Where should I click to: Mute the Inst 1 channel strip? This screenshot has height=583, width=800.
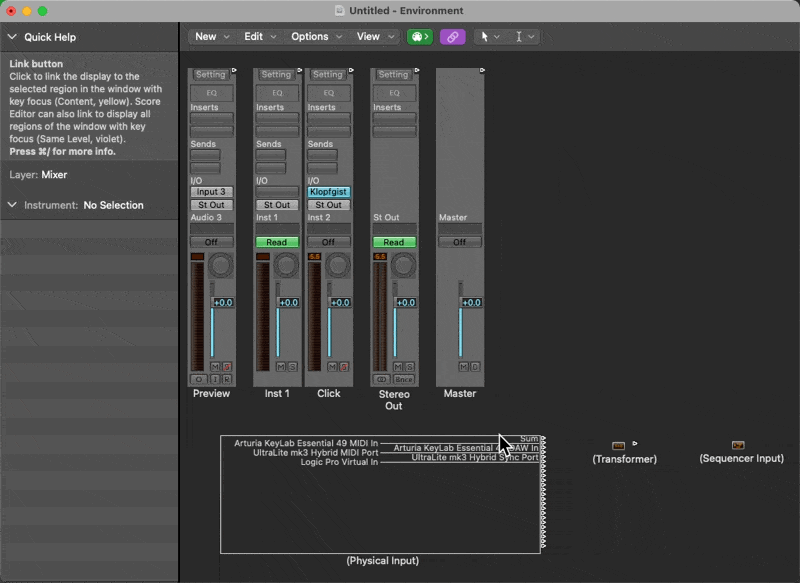(281, 367)
